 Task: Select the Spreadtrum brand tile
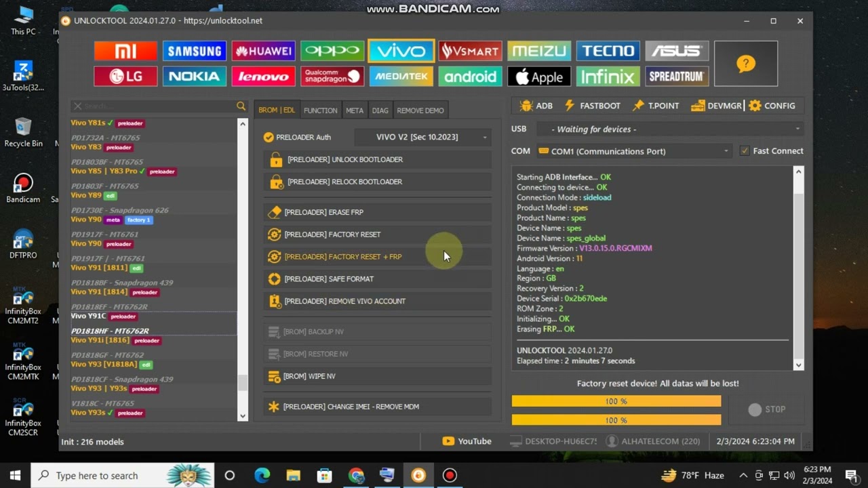[x=677, y=77]
